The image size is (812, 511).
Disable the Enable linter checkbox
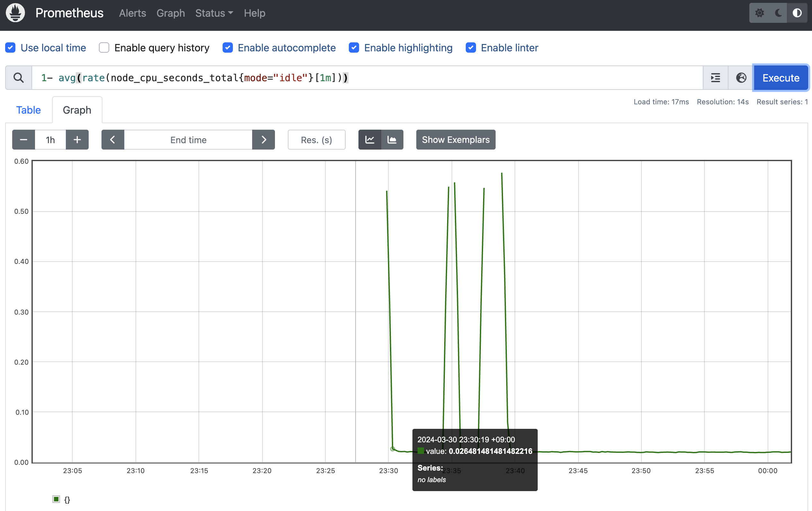[471, 48]
